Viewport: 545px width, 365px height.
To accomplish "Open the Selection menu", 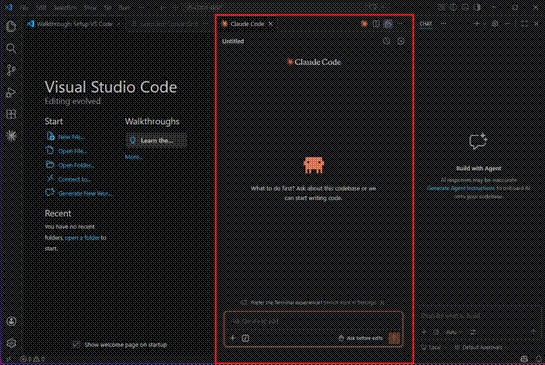I will [x=65, y=7].
